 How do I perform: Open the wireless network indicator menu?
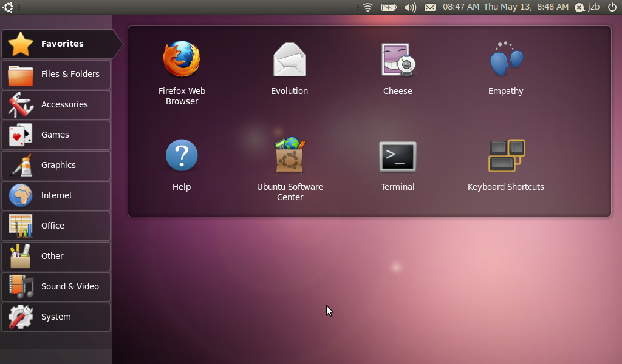point(367,7)
